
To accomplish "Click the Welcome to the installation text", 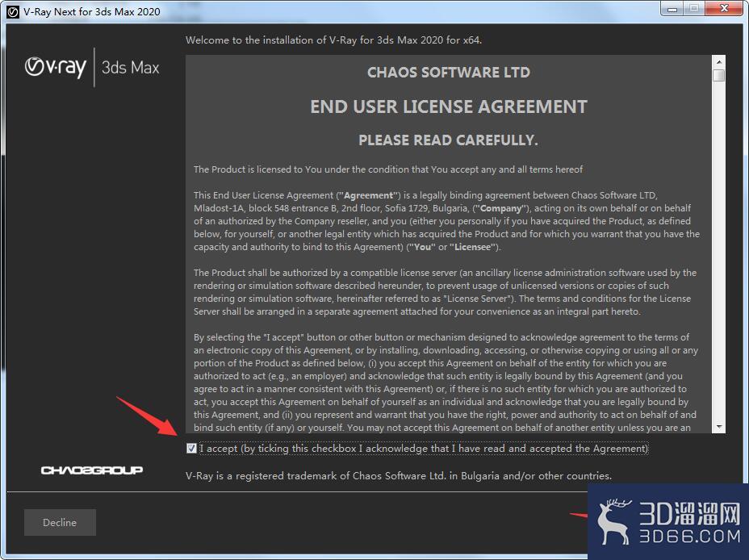I will coord(333,40).
